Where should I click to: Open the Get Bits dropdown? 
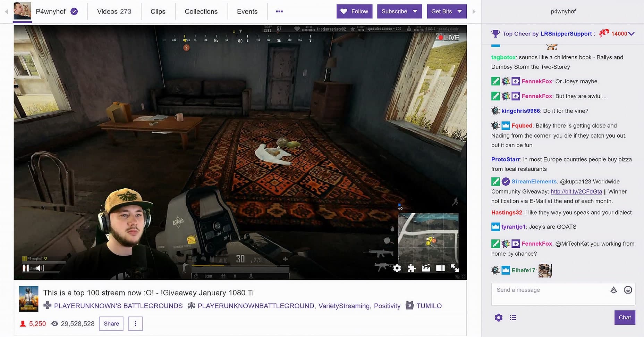[x=447, y=11]
